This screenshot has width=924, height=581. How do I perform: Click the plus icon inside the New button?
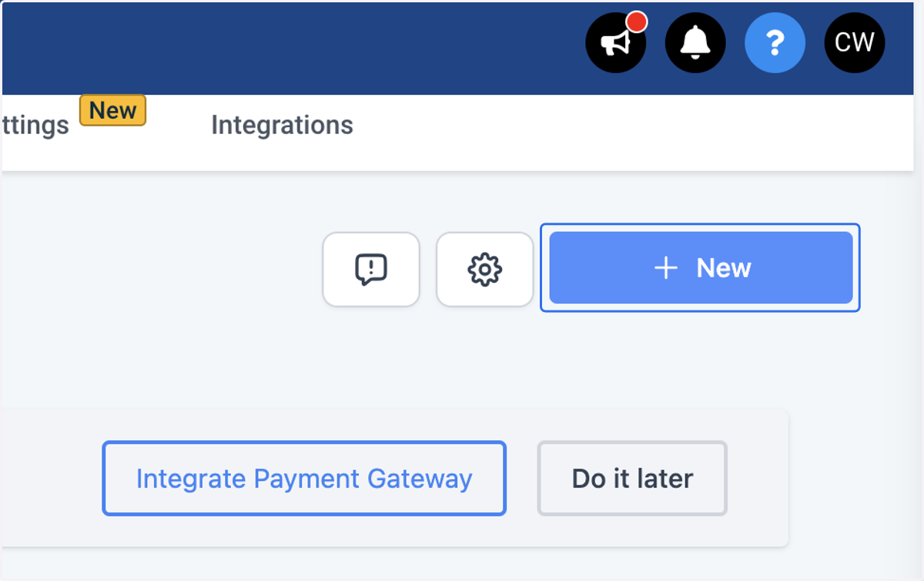665,268
